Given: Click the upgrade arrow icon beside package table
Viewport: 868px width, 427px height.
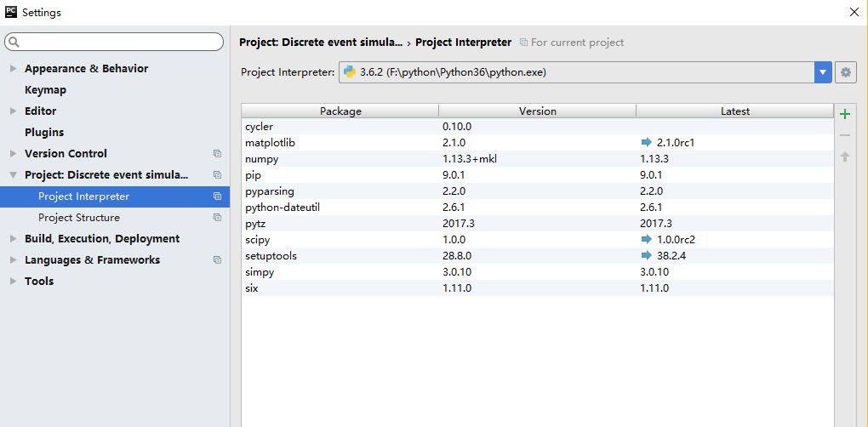Looking at the screenshot, I should [x=845, y=157].
